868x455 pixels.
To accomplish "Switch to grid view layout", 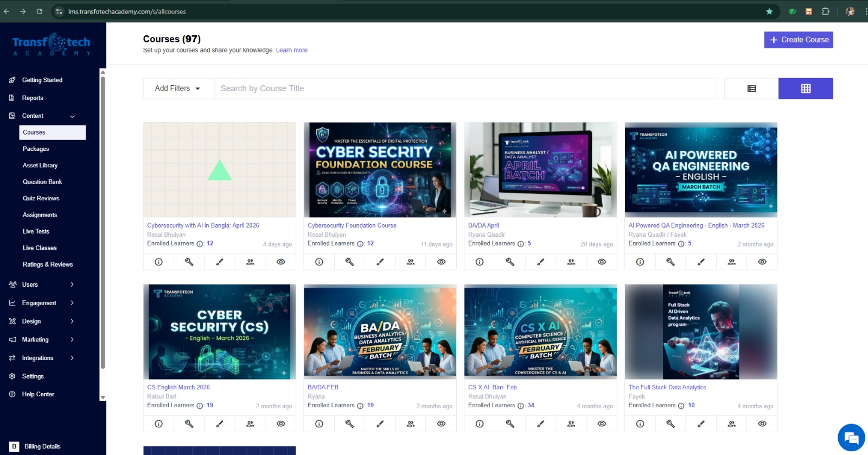I will (806, 89).
